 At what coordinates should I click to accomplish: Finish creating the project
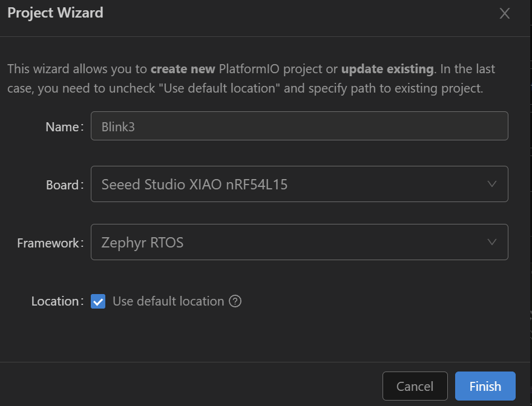(485, 386)
